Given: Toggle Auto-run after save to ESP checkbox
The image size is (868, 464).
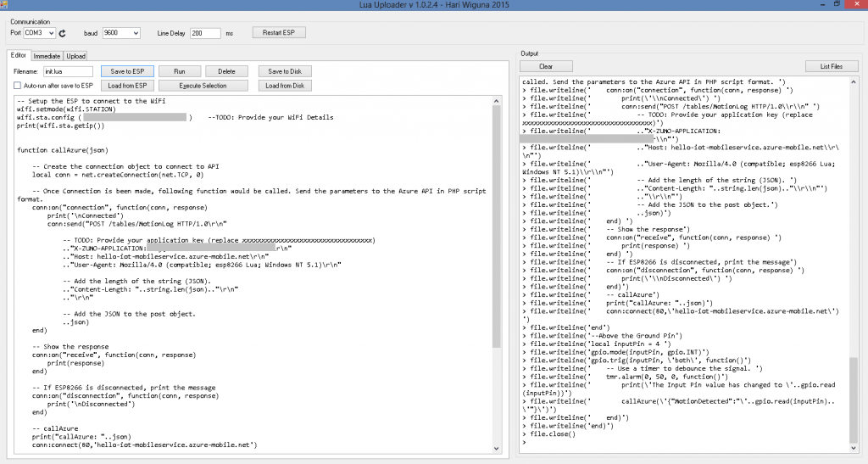Looking at the screenshot, I should click(x=17, y=86).
